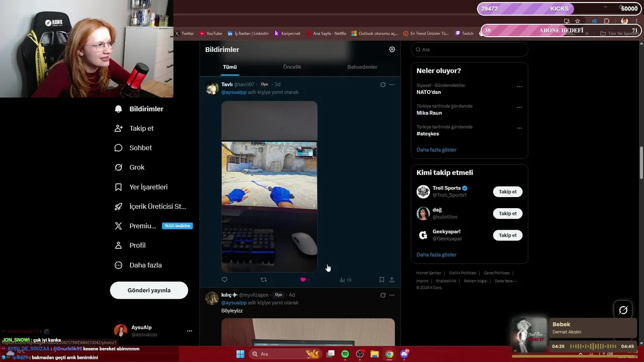This screenshot has width=644, height=362.
Task: Click the X page vertical scrollbar
Action: [x=641, y=162]
